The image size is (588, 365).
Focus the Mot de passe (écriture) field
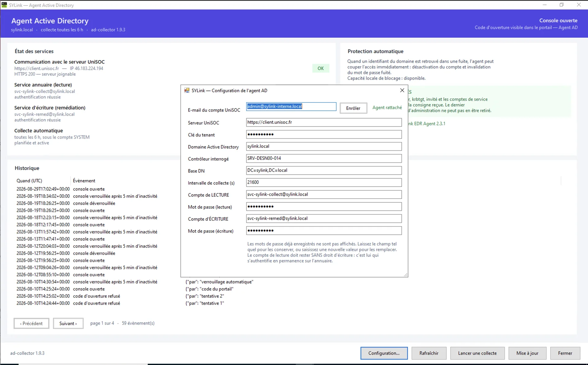point(324,230)
